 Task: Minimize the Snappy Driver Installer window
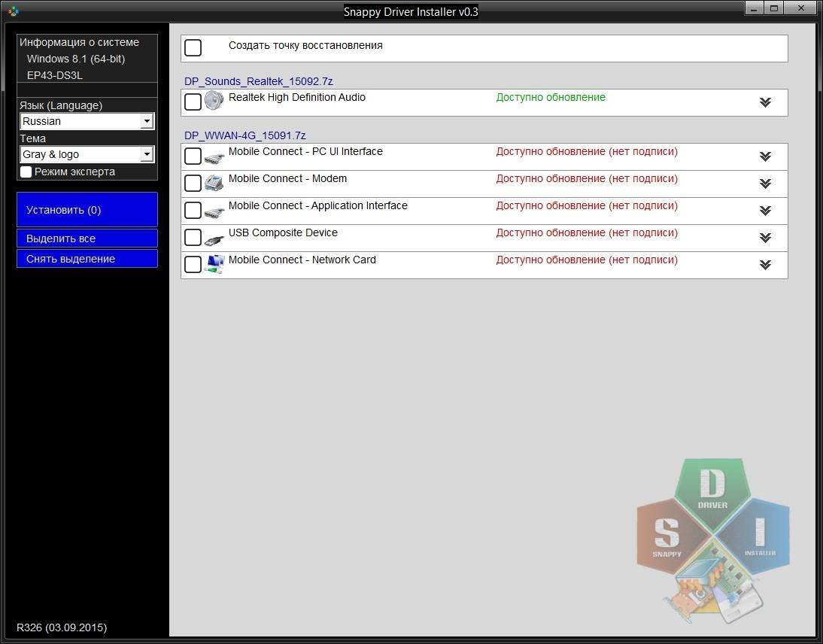coord(754,8)
